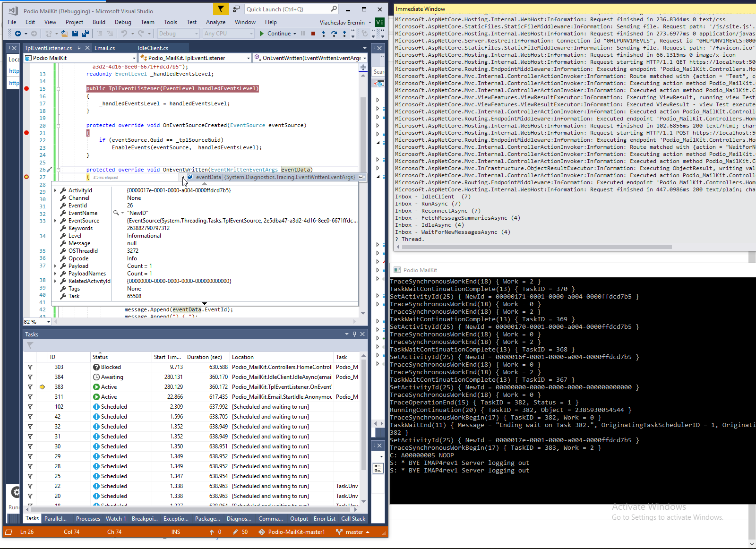Click the Open File folder toolbar icon
Viewport: 756px width, 549px height.
(x=65, y=34)
